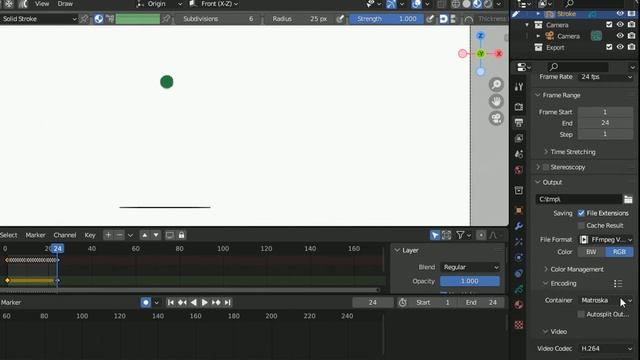Open the Video Codec H.264 dropdown
The height and width of the screenshot is (360, 640).
[x=606, y=349]
